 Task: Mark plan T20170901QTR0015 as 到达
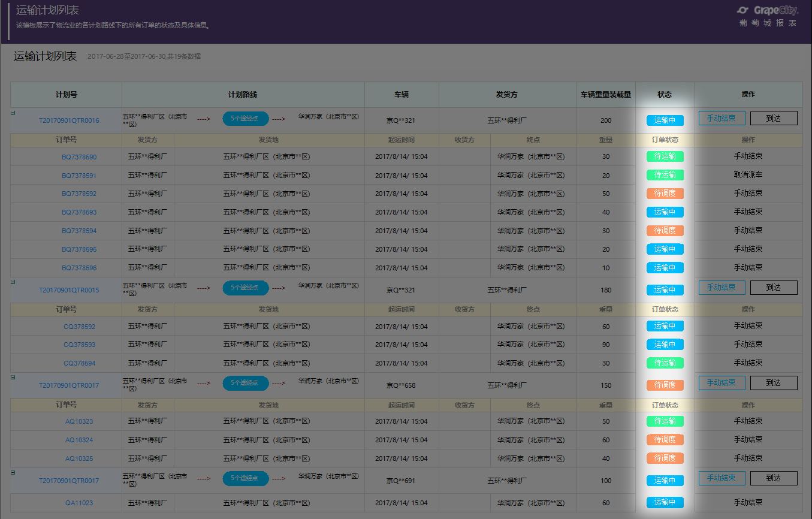coord(774,288)
